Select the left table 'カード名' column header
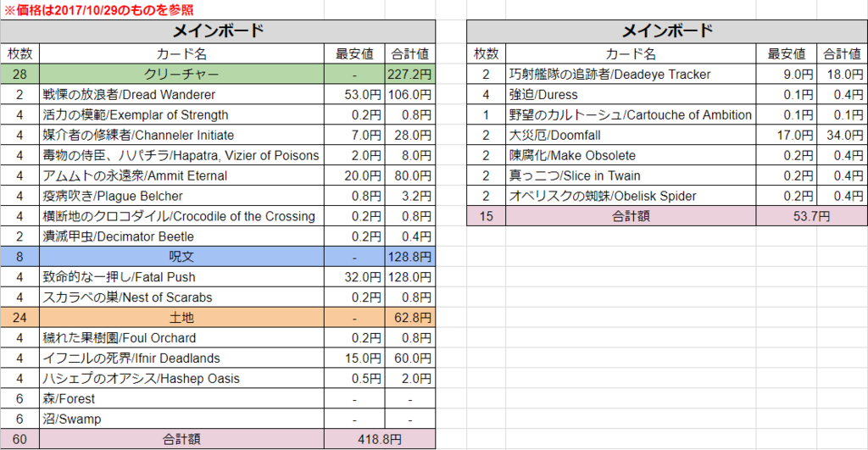The image size is (868, 450). [x=181, y=53]
